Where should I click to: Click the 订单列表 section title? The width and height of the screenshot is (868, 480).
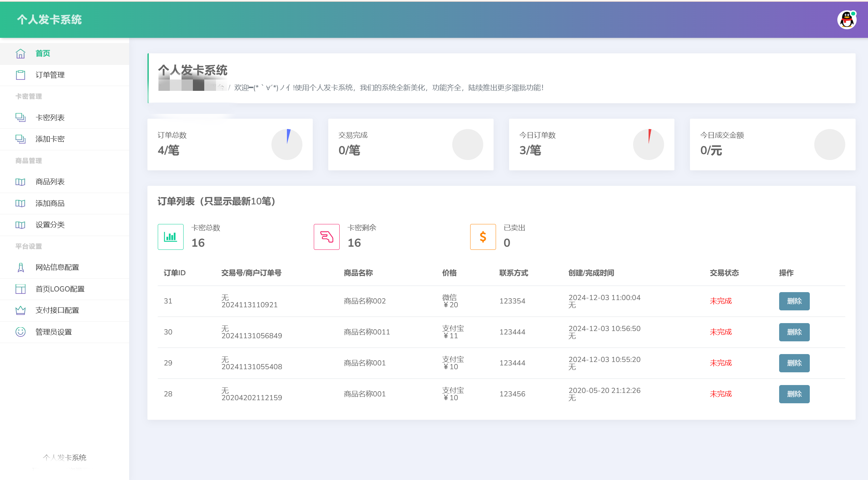[216, 201]
